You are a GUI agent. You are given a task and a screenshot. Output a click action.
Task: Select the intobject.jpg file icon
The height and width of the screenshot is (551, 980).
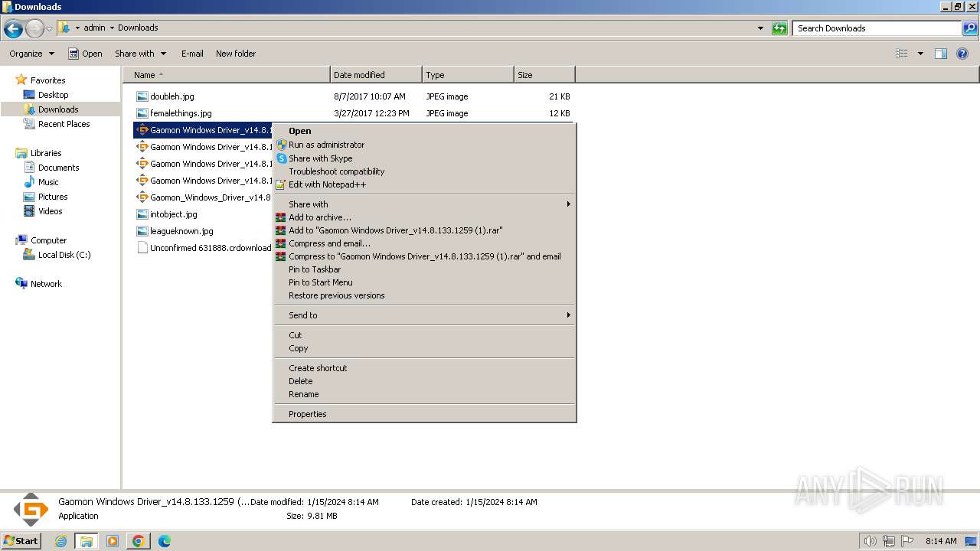(142, 214)
